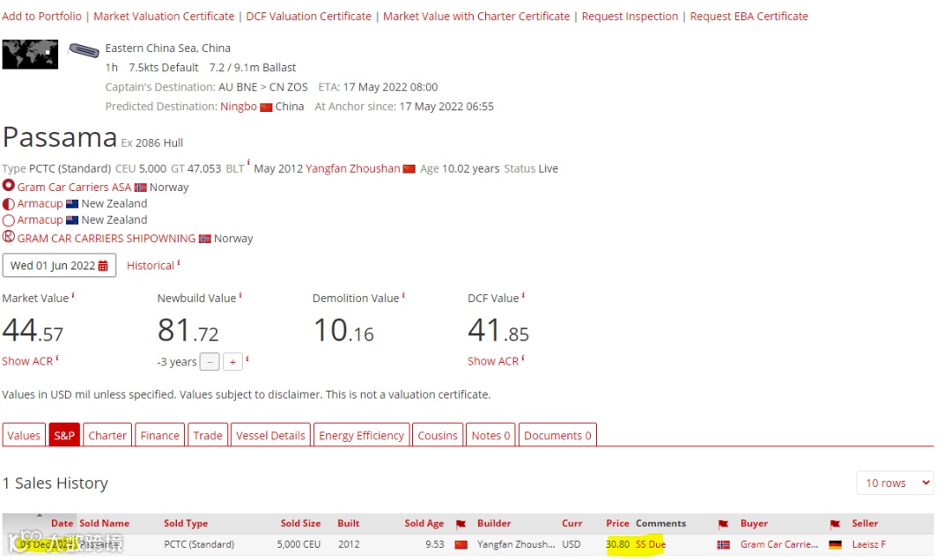
Task: Click the vessel silhouette icon
Action: click(84, 50)
